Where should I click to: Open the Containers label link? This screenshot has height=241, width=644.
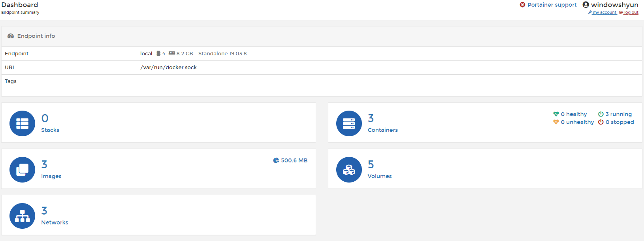pos(382,130)
